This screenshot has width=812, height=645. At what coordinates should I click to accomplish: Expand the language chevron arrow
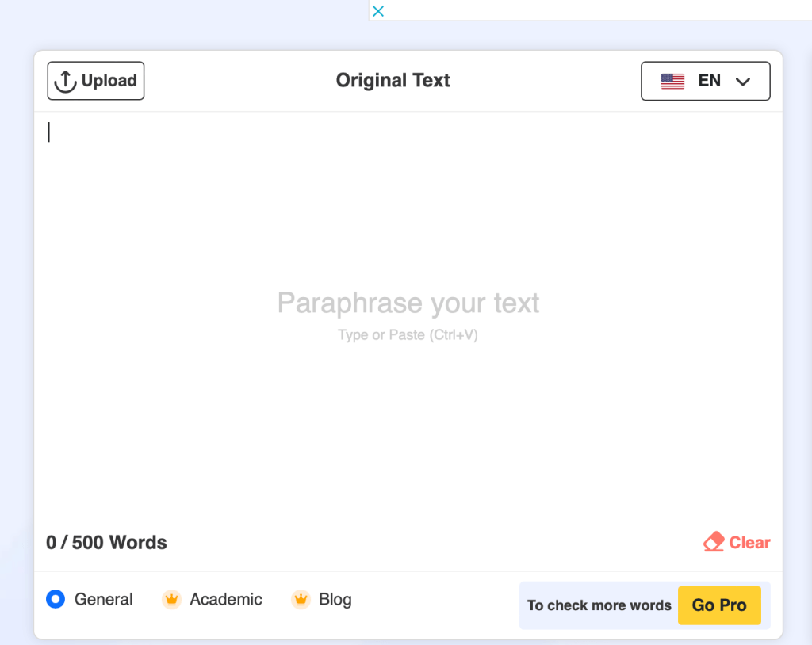pyautogui.click(x=743, y=81)
